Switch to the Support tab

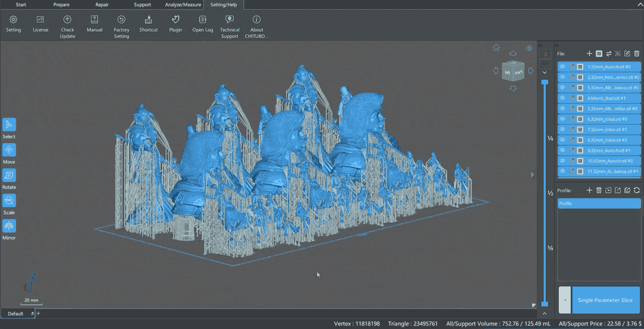coord(143,5)
